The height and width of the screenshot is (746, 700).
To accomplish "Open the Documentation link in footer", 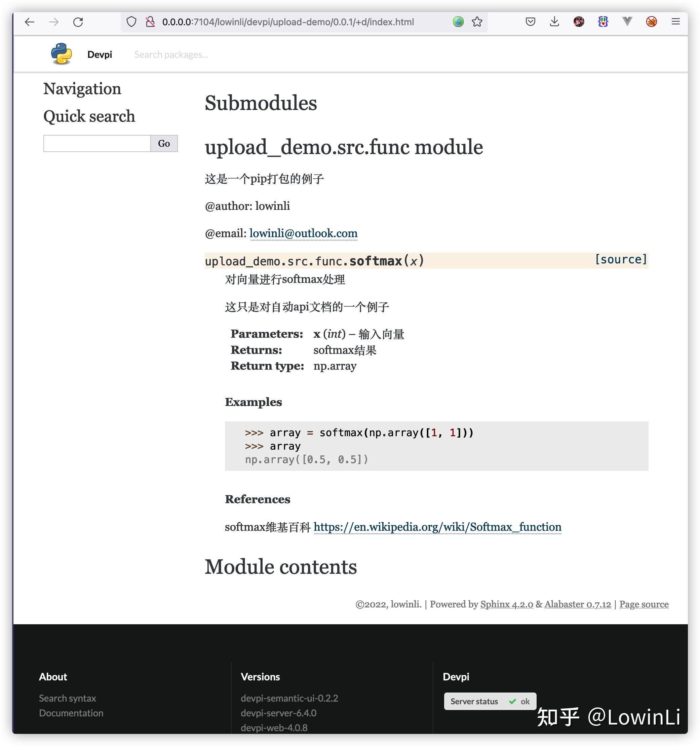I will (x=71, y=713).
